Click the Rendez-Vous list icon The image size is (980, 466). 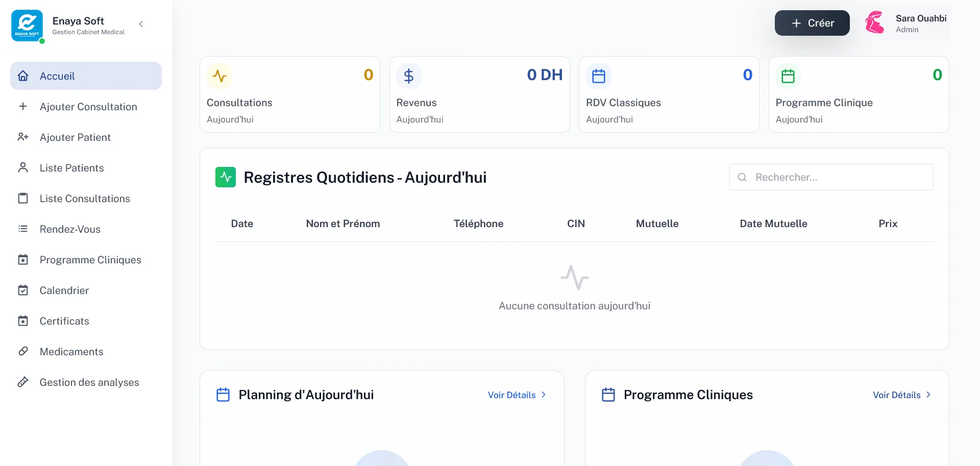pos(23,229)
